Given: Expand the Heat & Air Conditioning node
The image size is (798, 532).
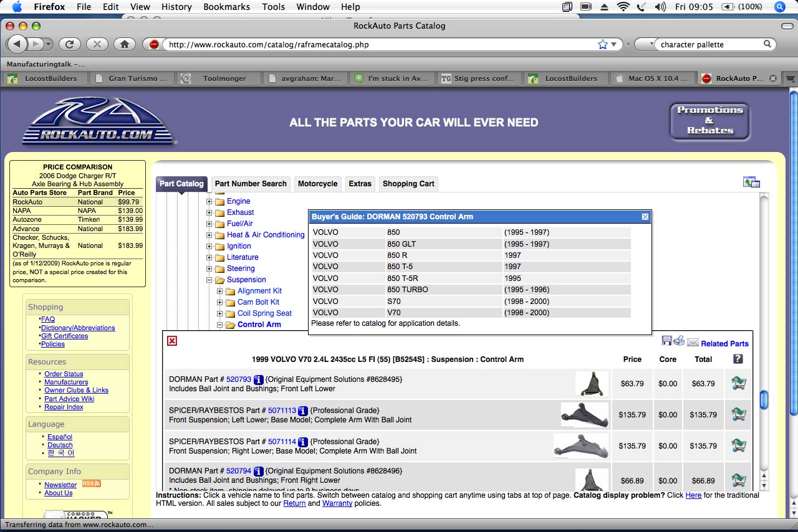Looking at the screenshot, I should [x=209, y=235].
